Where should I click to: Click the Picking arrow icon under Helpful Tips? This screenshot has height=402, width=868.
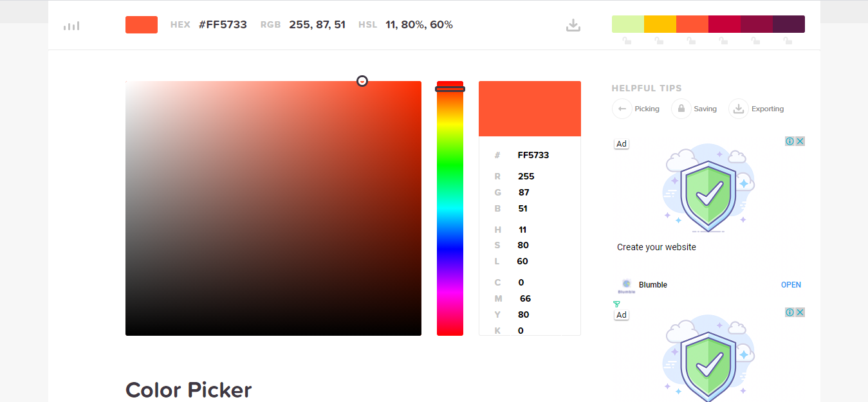622,109
